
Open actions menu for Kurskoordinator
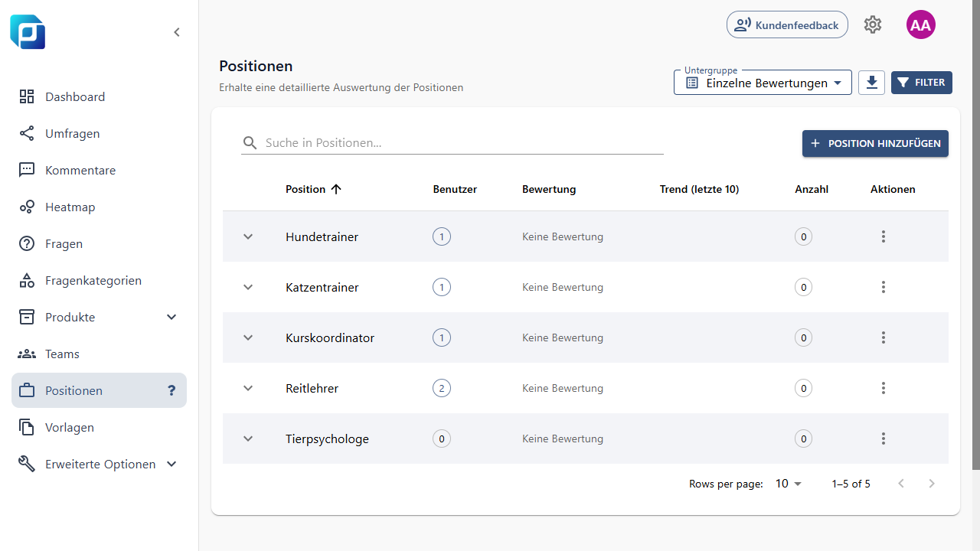coord(884,337)
